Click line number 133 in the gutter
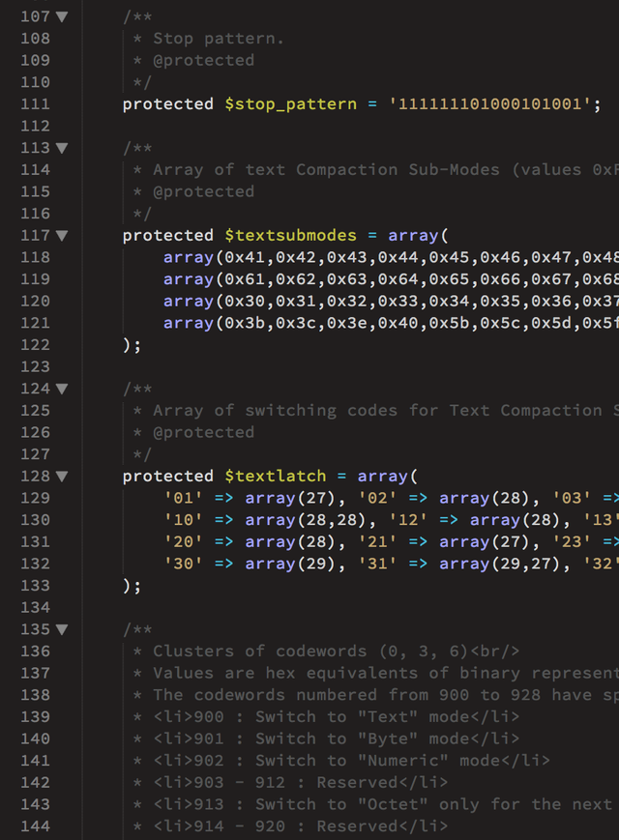Screen dimensions: 619x840 coord(36,586)
